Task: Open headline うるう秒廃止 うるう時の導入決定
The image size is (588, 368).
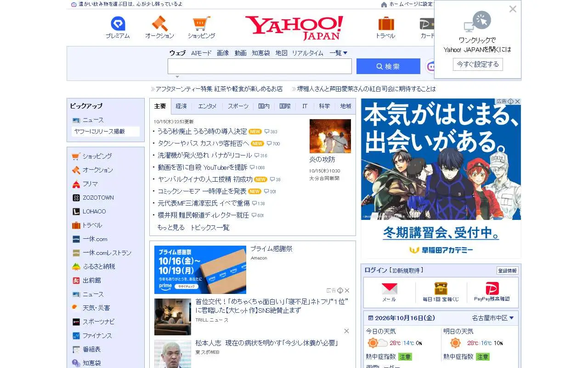Action: point(202,132)
